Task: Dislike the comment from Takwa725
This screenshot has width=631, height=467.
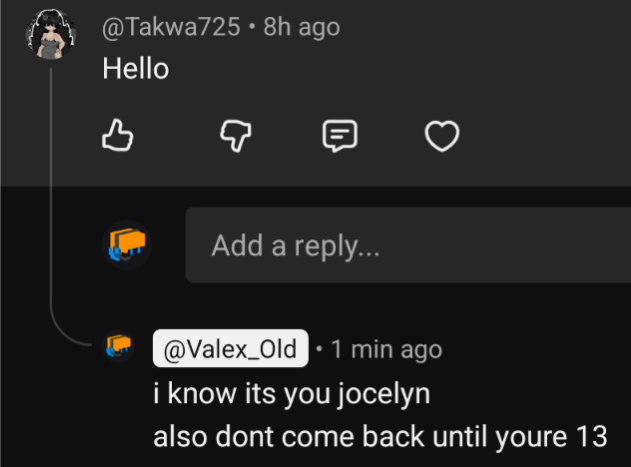Action: 233,136
